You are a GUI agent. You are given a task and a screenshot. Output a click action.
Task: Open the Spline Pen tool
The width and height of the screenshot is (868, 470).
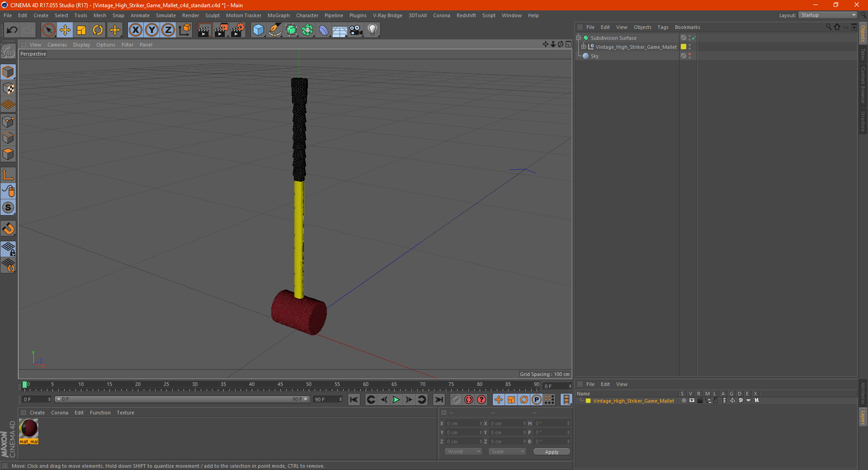click(274, 30)
